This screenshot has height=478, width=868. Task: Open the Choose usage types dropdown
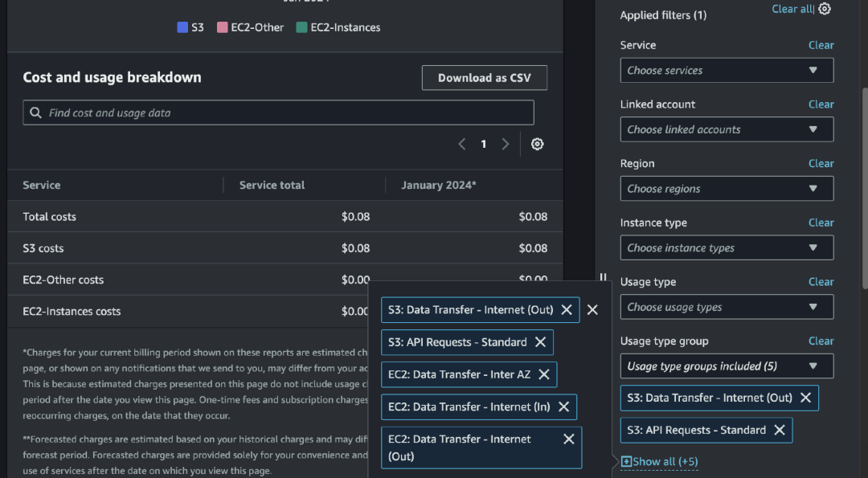pos(727,307)
